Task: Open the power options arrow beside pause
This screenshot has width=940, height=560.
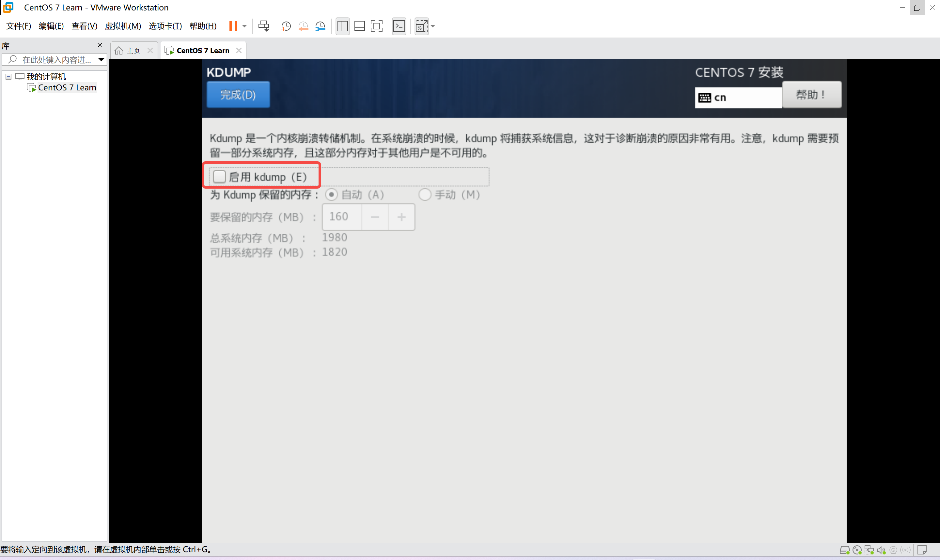Action: point(244,26)
